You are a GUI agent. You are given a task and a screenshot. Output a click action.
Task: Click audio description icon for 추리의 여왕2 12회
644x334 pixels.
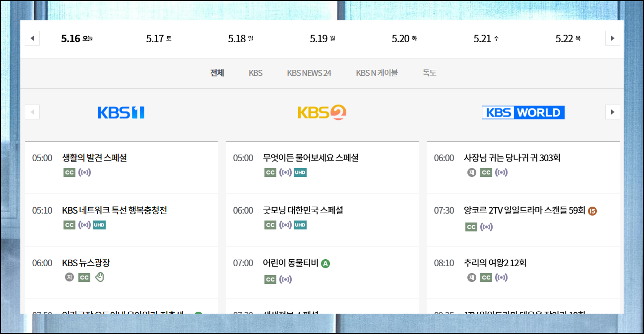click(502, 278)
